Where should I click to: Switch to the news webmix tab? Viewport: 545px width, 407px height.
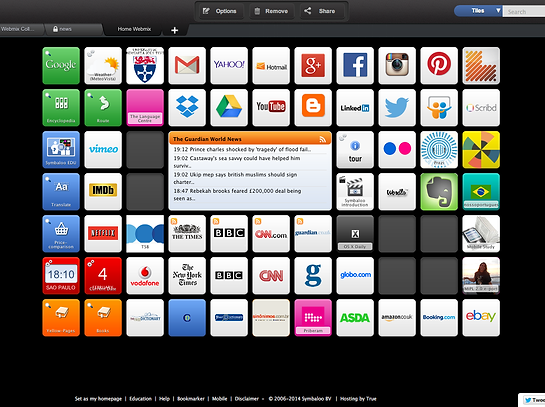74,29
